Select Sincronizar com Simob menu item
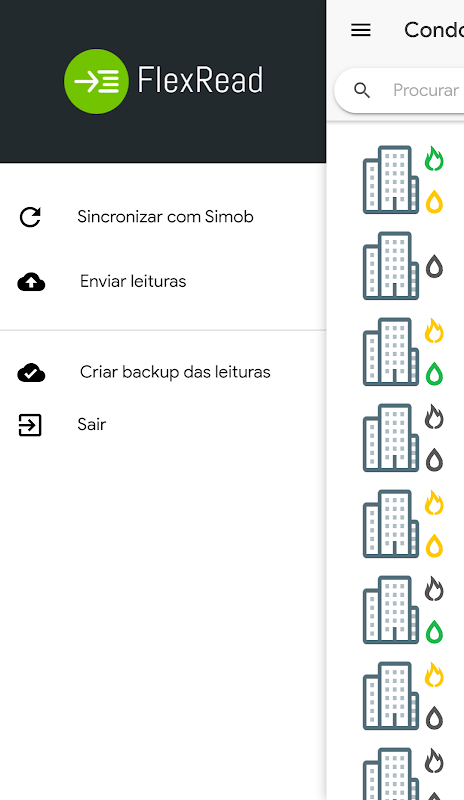This screenshot has height=800, width=464. pos(163,217)
